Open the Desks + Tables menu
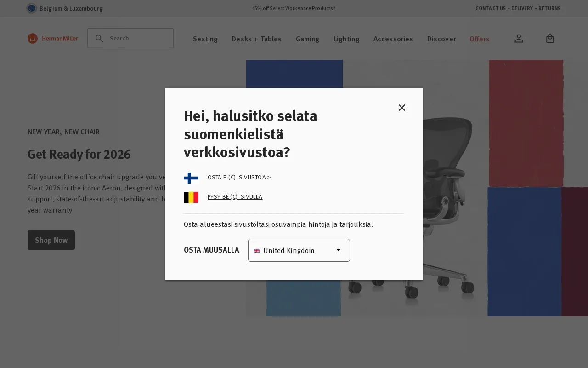Image resolution: width=588 pixels, height=368 pixels. [x=256, y=39]
